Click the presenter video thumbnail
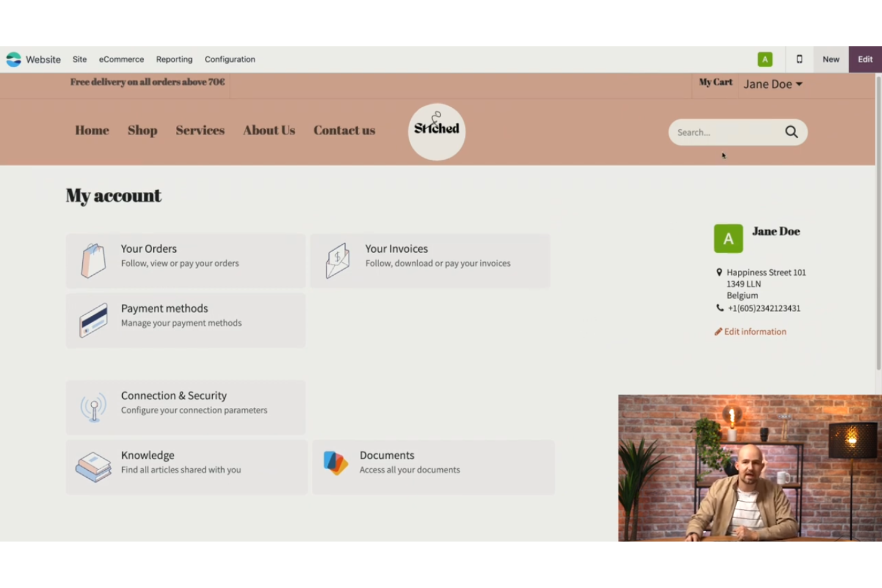The width and height of the screenshot is (882, 588). 750,468
